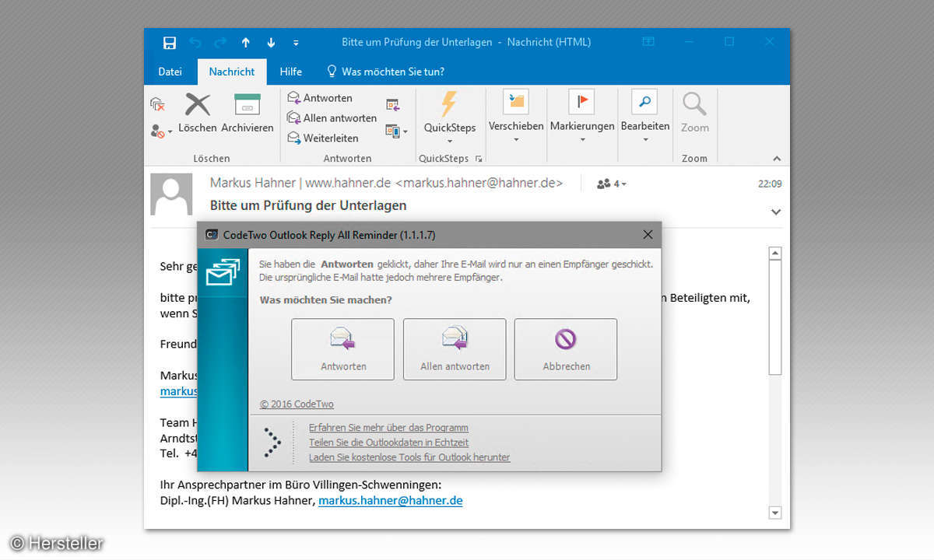The height and width of the screenshot is (560, 934).
Task: Click Allen antworten in the ribbon
Action: coord(332,118)
